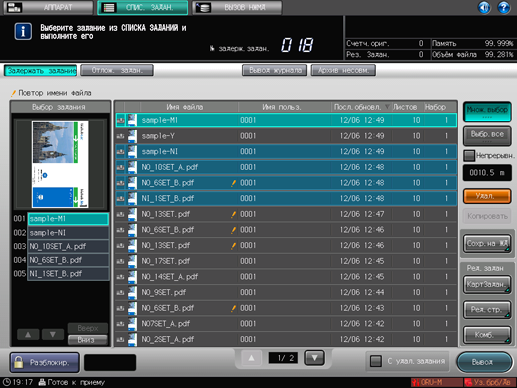Click the Combine button
Image resolution: width=517 pixels, height=388 pixels.
(x=487, y=335)
